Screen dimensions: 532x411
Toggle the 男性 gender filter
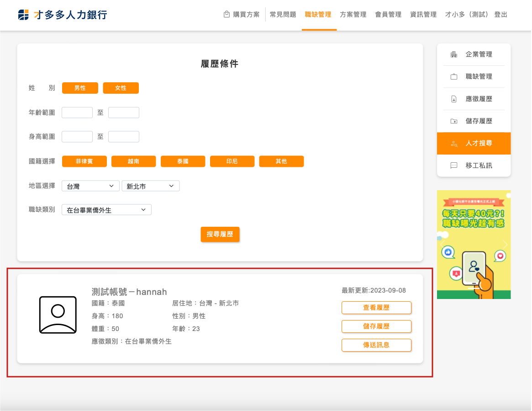click(80, 88)
